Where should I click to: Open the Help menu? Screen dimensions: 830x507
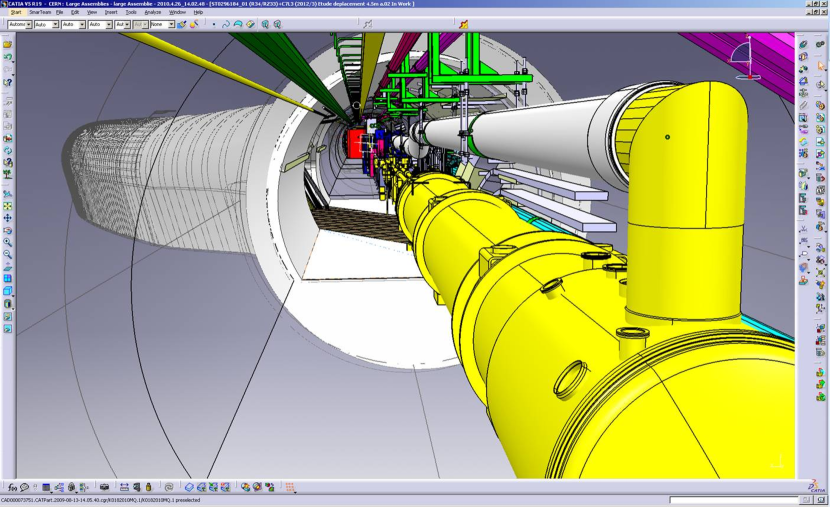198,12
